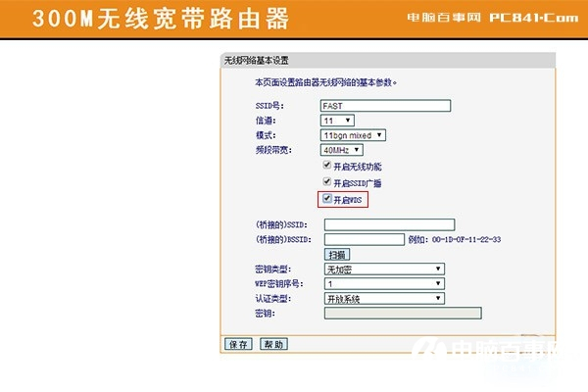Click the 保存 save button
Viewport: 588px width, 392px height.
[238, 344]
